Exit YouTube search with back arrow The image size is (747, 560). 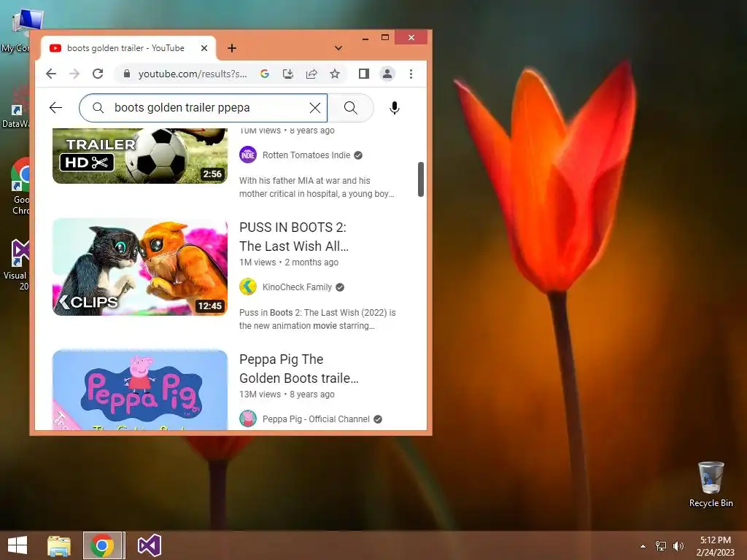[x=55, y=108]
